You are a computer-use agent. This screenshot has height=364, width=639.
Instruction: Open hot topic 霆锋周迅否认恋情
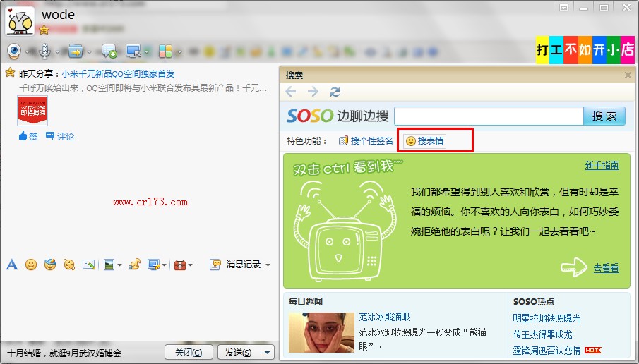(x=547, y=351)
